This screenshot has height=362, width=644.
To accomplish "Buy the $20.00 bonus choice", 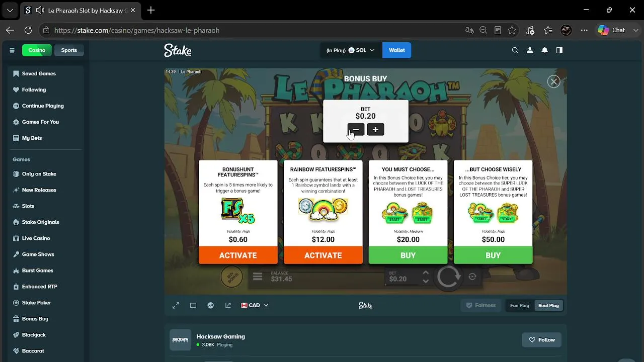I will 408,255.
